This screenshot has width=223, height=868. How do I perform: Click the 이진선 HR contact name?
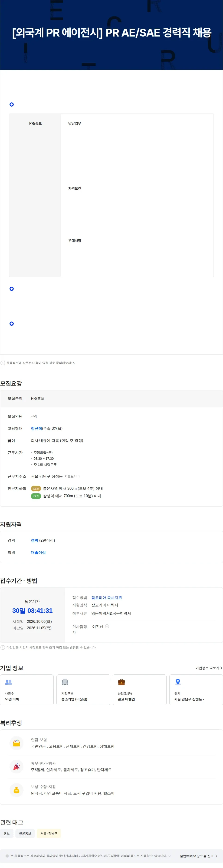tap(98, 627)
